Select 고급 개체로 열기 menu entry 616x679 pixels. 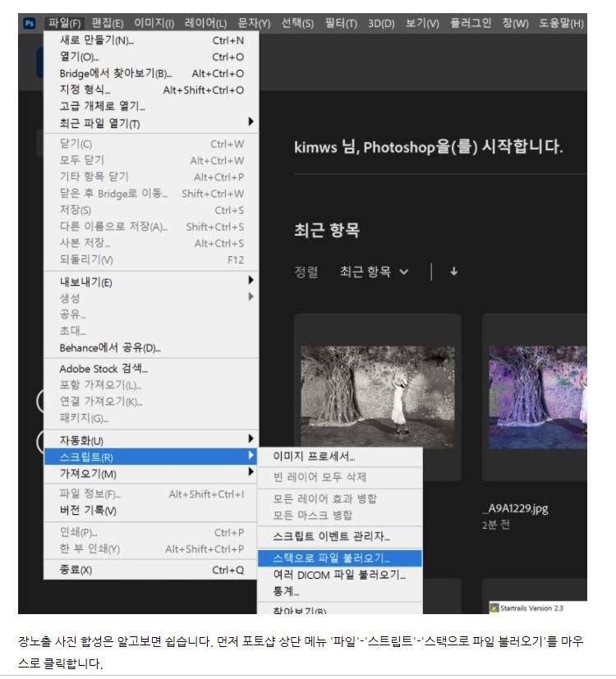coord(151,106)
